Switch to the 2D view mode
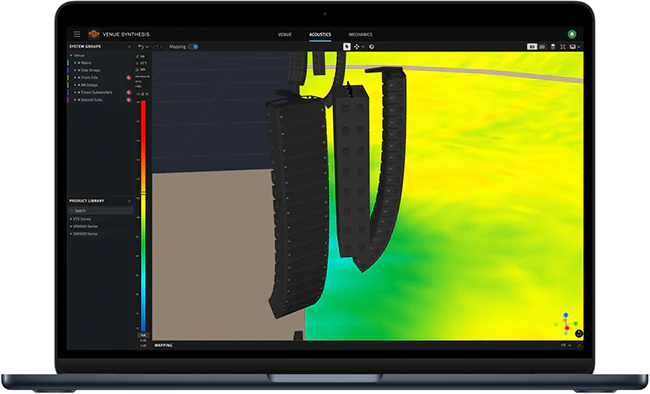The height and width of the screenshot is (394, 650). (x=542, y=47)
